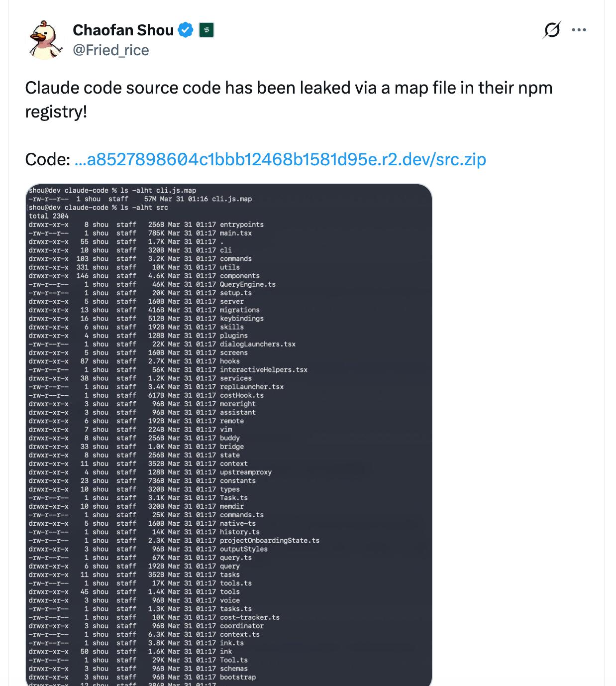Follow the src.zip code download link
The height and width of the screenshot is (686, 616).
point(281,159)
